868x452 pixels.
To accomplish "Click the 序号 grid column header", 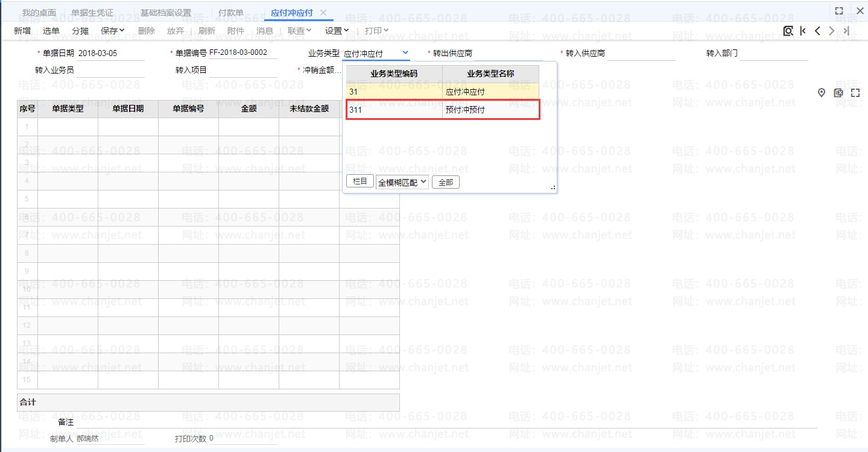I will 27,109.
